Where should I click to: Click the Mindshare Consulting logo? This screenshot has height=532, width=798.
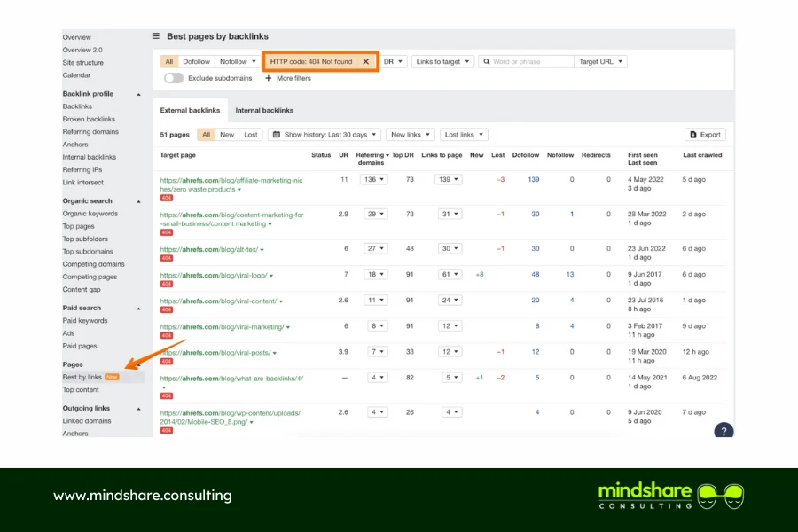[671, 496]
